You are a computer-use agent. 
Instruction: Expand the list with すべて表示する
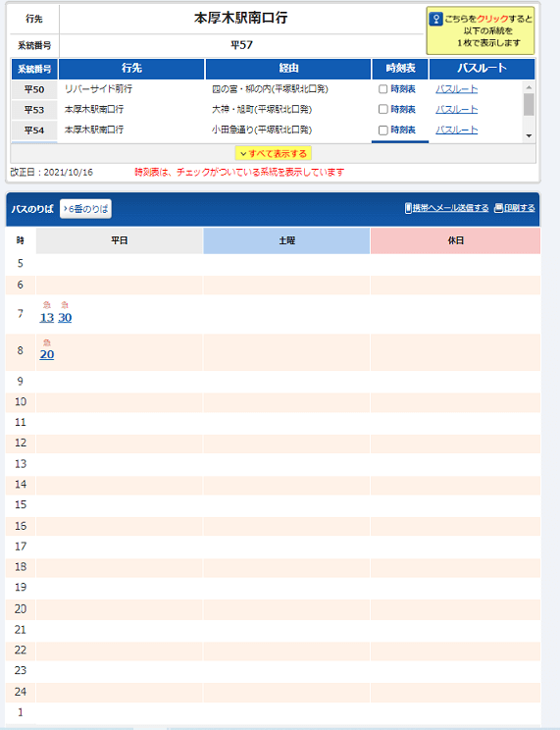(x=274, y=153)
